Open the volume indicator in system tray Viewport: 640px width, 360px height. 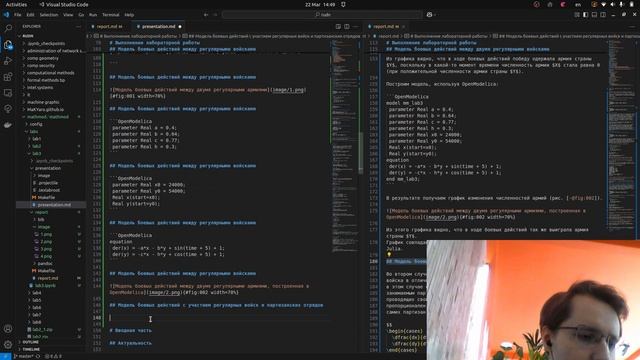[x=612, y=4]
